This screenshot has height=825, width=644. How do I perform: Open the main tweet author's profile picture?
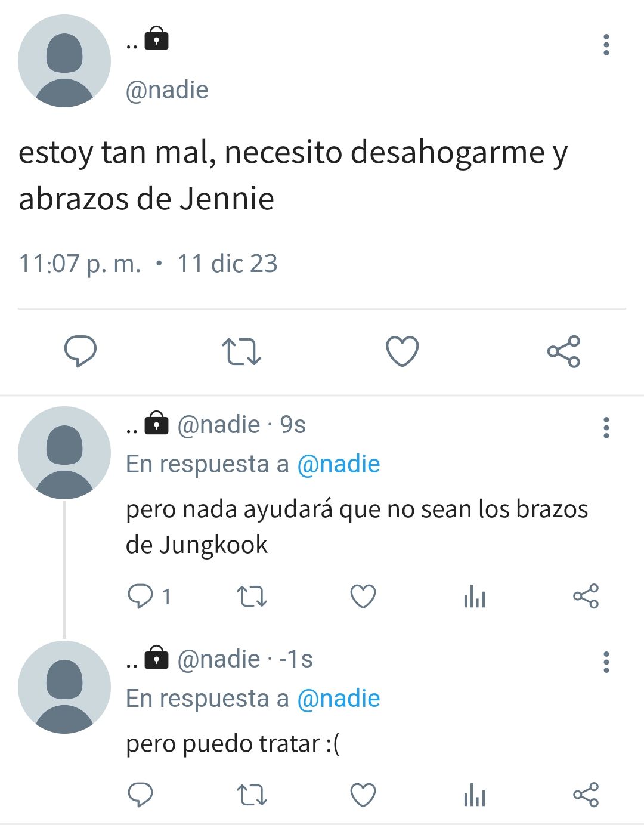64,61
